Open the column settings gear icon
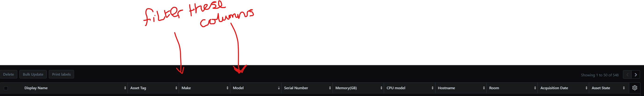 [x=634, y=88]
